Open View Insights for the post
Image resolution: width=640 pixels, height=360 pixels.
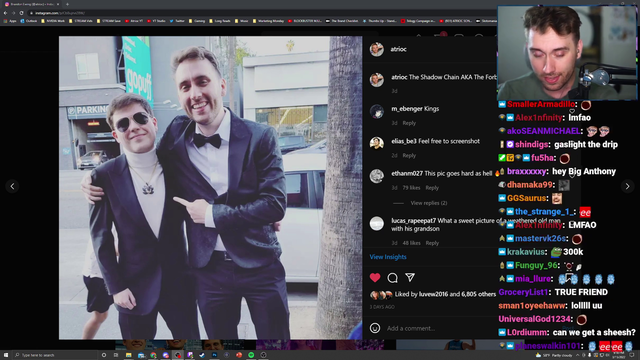click(x=388, y=257)
